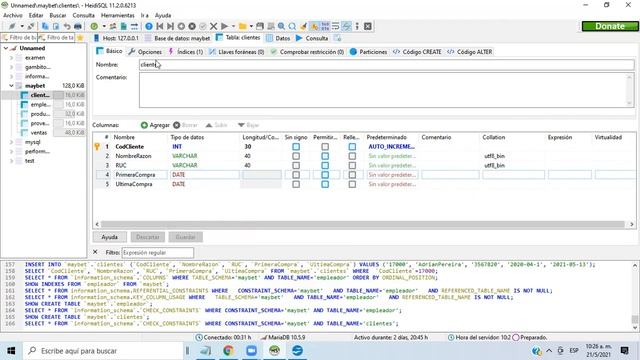Screen dimensions: 640x360
Task: Click the favorites star in tree filter
Action: [x=80, y=38]
